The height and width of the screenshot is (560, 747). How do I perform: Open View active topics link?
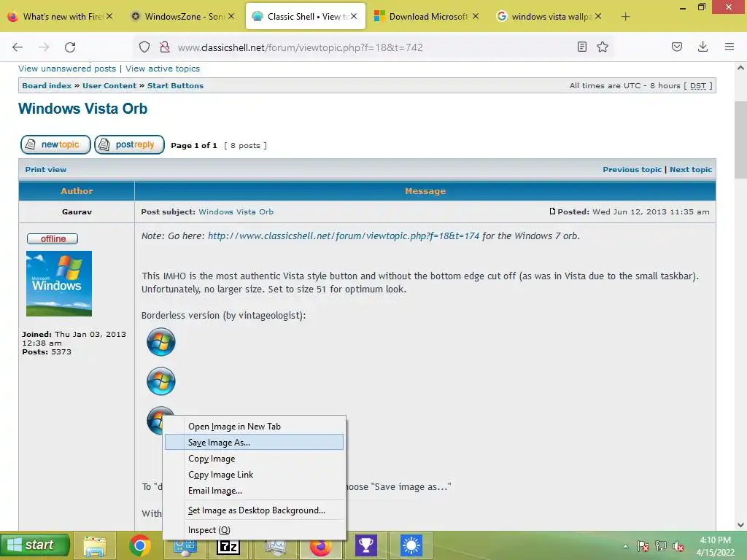[163, 69]
